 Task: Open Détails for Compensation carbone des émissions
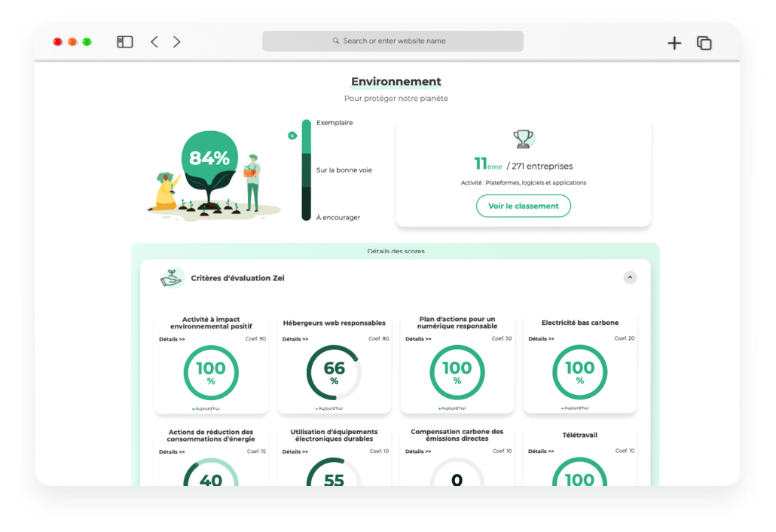point(418,451)
